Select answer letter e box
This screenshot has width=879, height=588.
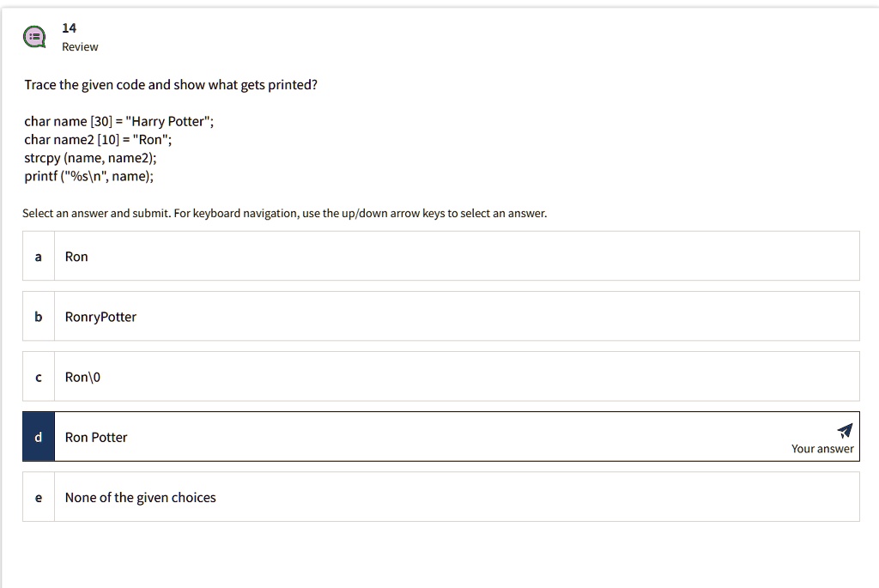coord(38,497)
